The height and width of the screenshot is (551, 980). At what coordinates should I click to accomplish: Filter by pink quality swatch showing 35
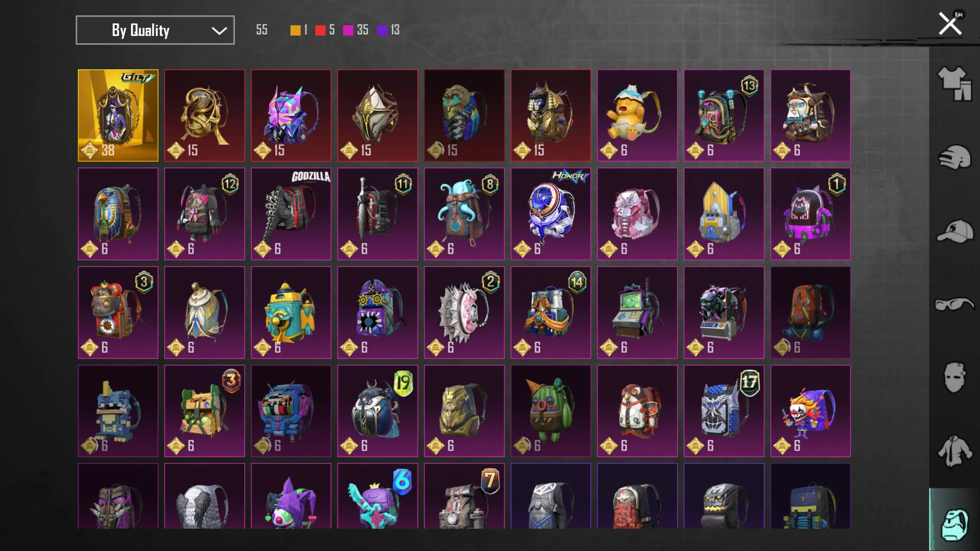tap(348, 30)
